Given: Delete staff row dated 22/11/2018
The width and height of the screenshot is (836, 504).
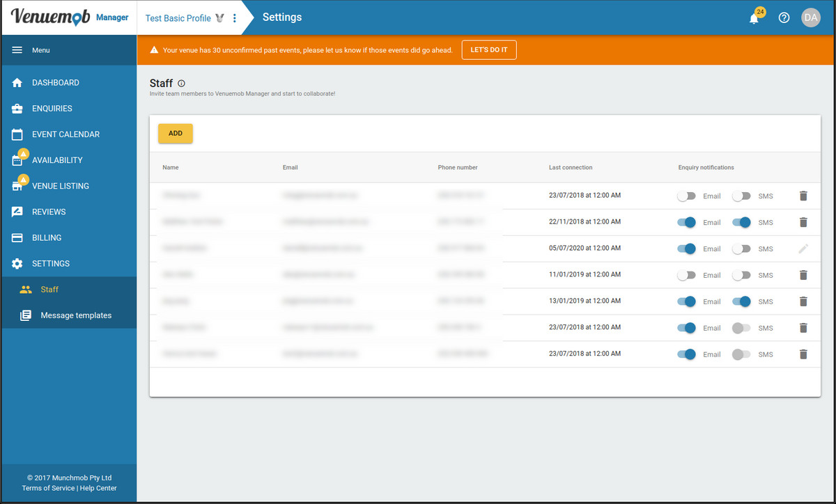Looking at the screenshot, I should tap(803, 222).
